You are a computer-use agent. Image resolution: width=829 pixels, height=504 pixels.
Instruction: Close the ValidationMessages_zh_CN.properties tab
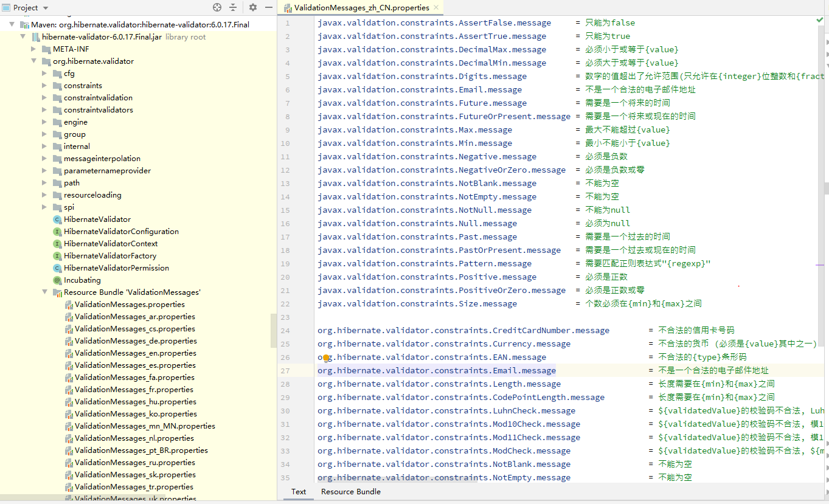coord(437,8)
